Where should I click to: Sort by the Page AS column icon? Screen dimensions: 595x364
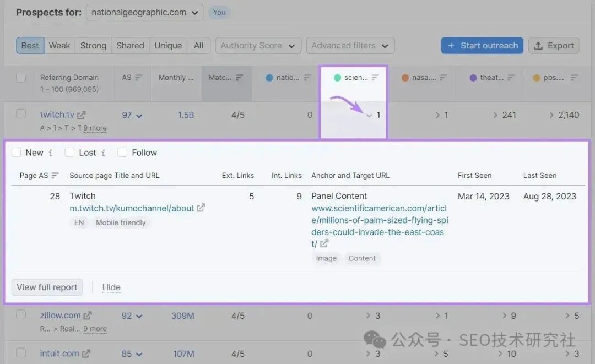(x=55, y=176)
